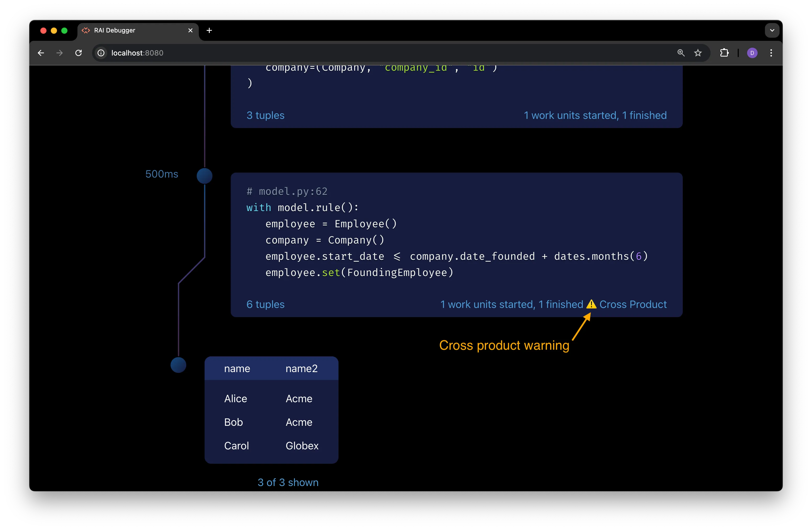The height and width of the screenshot is (530, 812).
Task: Click the Cross Product warning icon
Action: pyautogui.click(x=591, y=304)
